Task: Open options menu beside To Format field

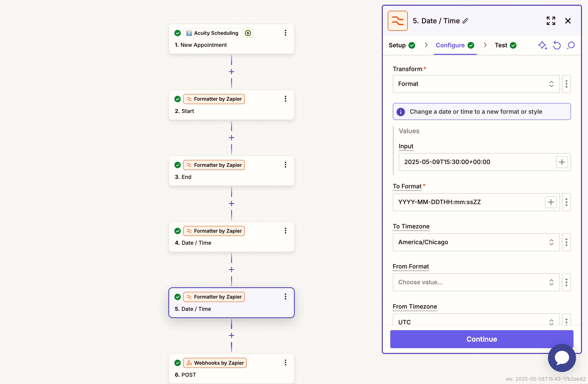Action: click(x=566, y=202)
